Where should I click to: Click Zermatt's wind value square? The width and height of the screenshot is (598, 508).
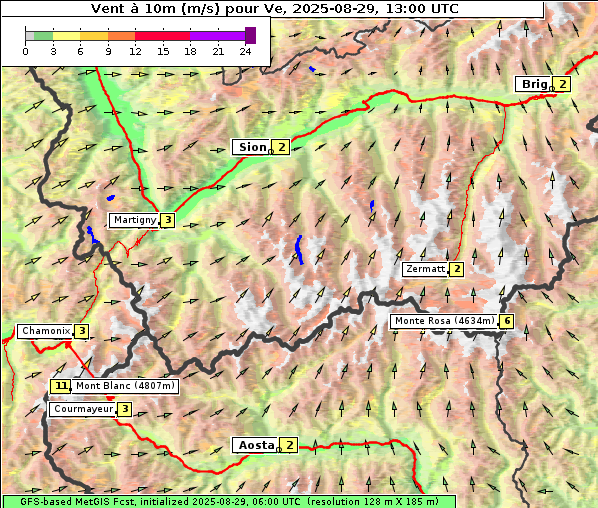pyautogui.click(x=457, y=269)
